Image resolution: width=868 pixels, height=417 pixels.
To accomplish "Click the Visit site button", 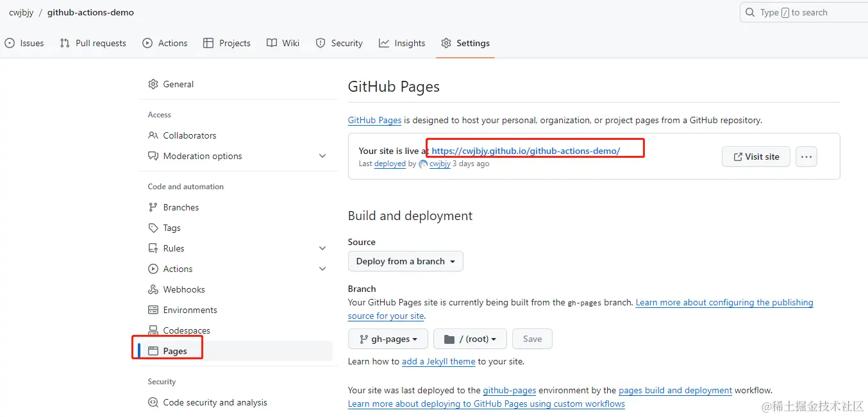I will (756, 157).
